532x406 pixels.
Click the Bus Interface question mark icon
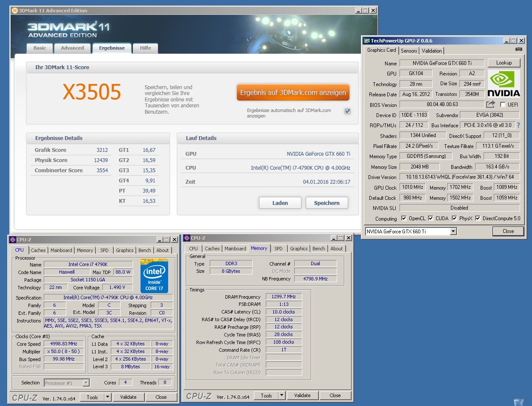[518, 125]
